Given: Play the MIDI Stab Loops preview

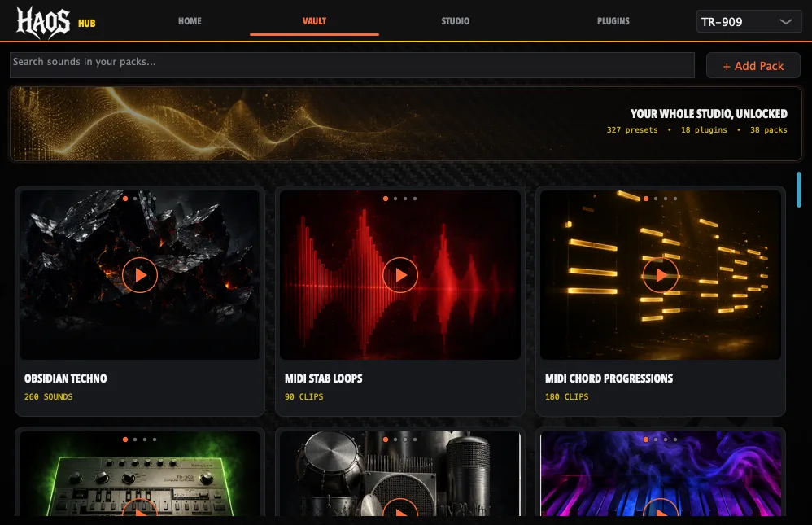Looking at the screenshot, I should point(400,275).
